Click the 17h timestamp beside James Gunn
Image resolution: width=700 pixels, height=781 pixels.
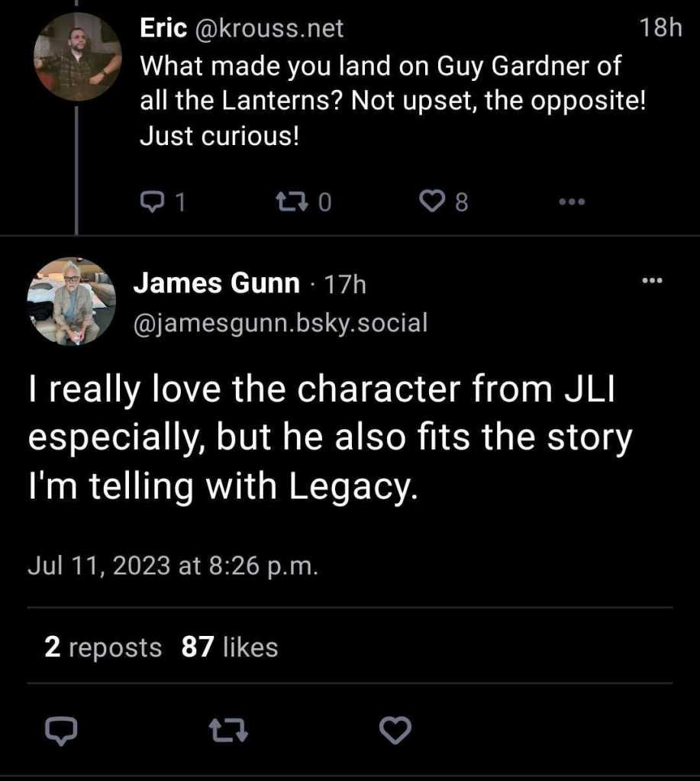(345, 285)
